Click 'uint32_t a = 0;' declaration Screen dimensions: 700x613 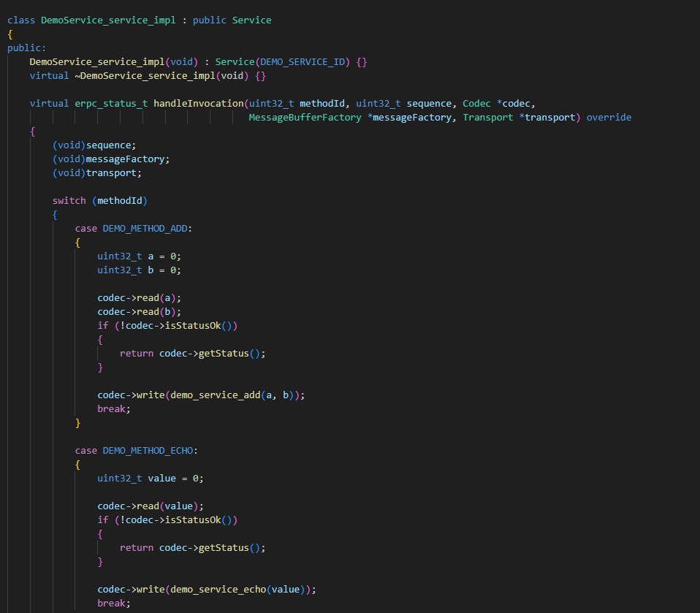click(x=140, y=256)
